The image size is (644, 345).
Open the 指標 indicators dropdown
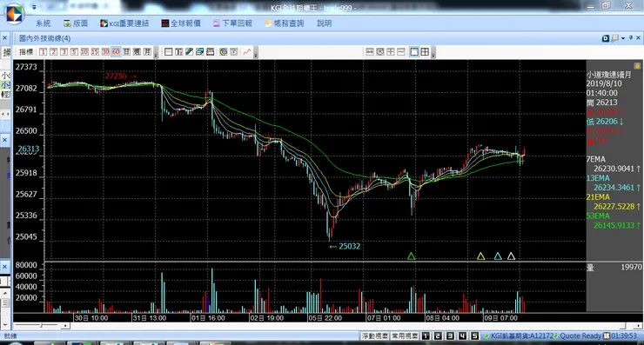[26, 51]
